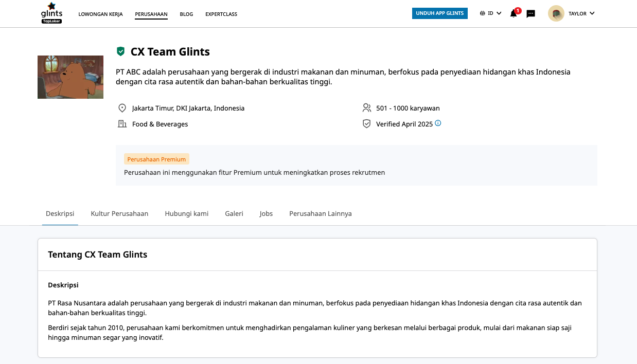Screen dimensions: 637x364
Task: Click the notification badge showing 1
Action: click(x=518, y=10)
